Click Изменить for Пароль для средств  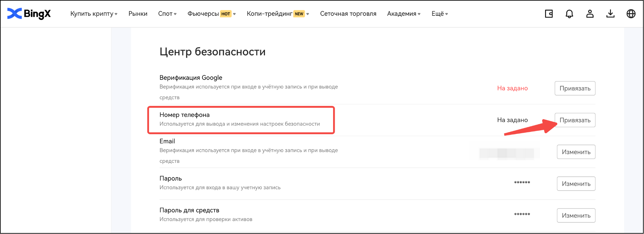[x=576, y=216]
